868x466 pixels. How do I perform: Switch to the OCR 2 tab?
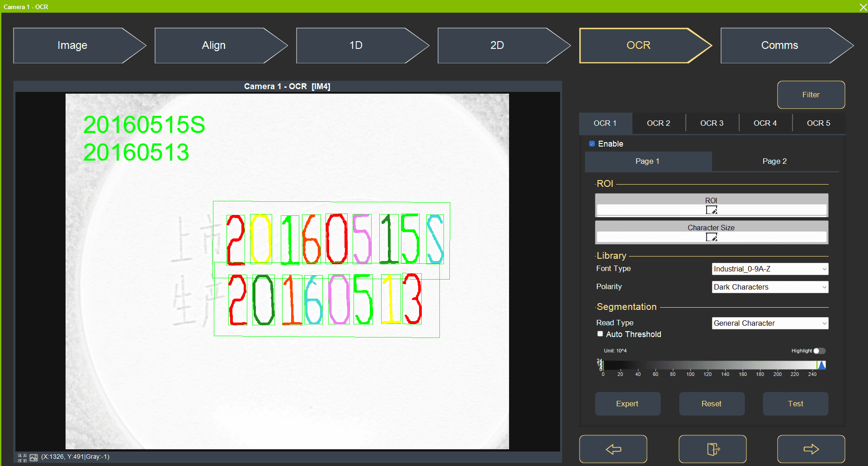pyautogui.click(x=658, y=123)
